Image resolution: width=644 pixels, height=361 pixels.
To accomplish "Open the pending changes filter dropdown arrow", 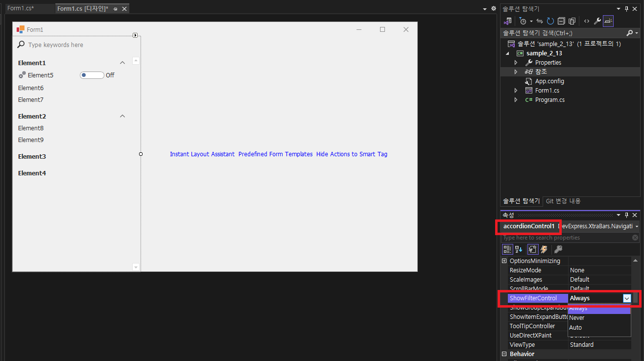I will tap(531, 21).
